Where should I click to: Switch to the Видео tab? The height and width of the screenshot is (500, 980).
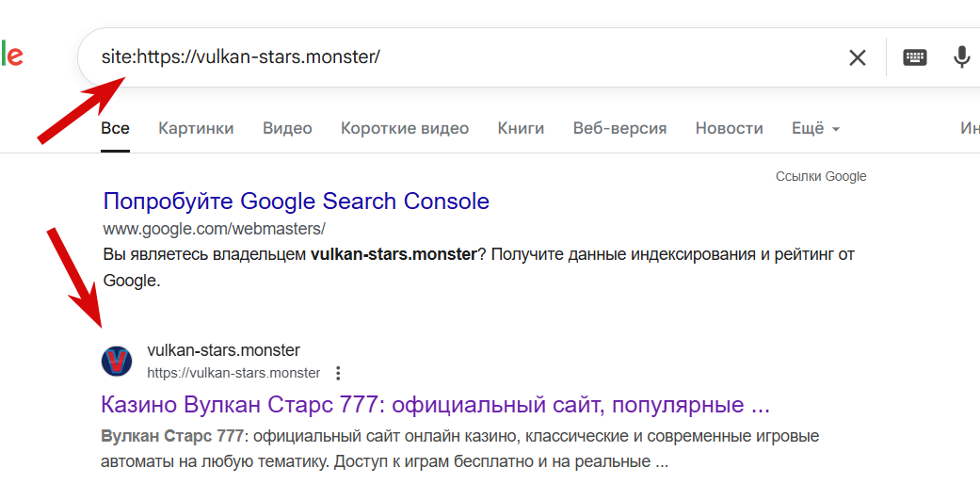click(x=287, y=129)
